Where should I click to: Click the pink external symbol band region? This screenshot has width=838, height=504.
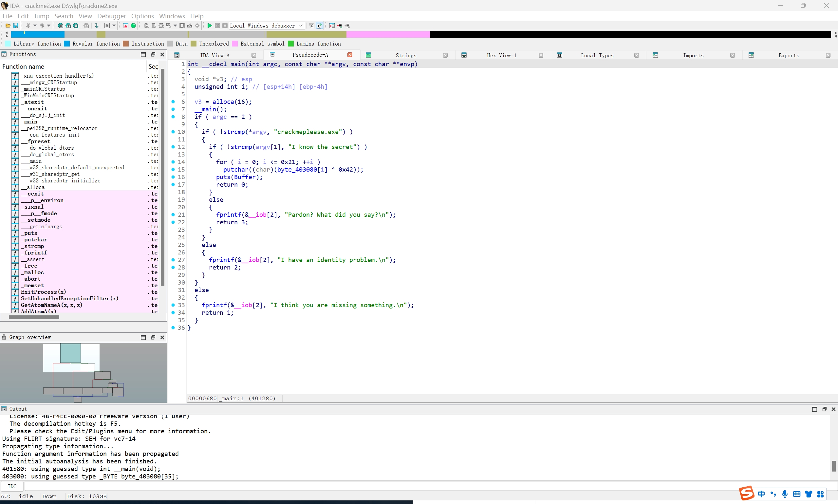pos(388,34)
